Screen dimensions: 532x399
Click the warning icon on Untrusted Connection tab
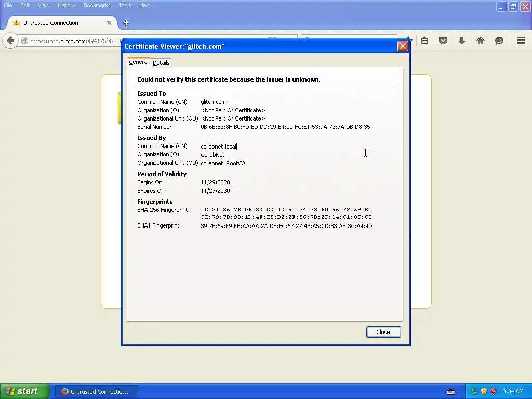click(16, 23)
